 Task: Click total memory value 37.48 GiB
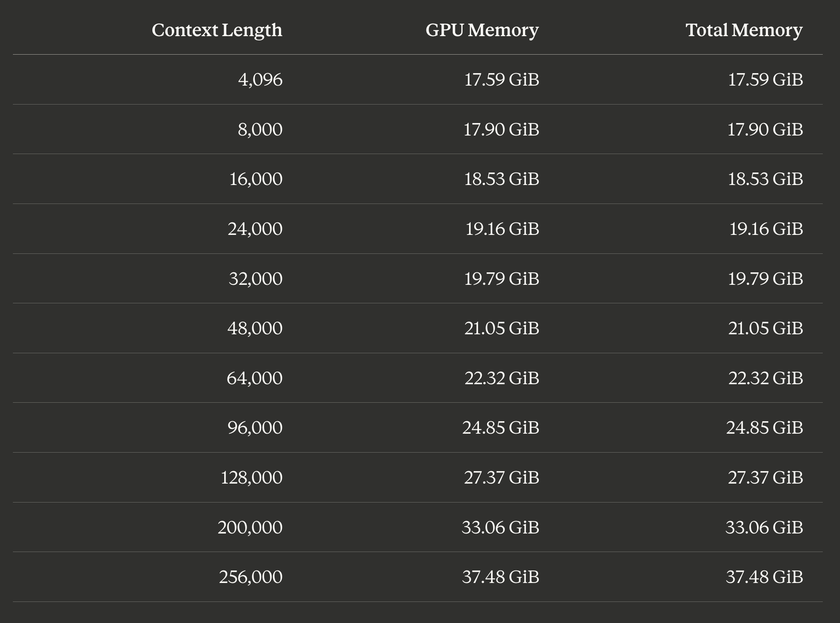coord(764,577)
